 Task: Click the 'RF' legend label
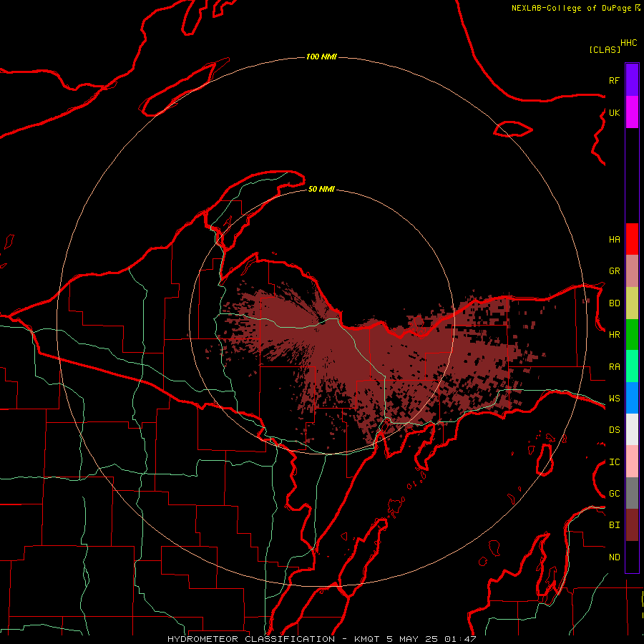pos(615,80)
